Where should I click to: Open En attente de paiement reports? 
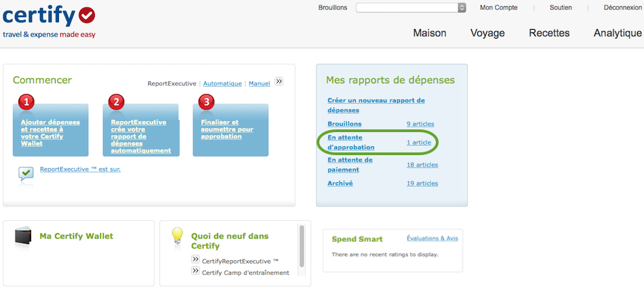(350, 165)
